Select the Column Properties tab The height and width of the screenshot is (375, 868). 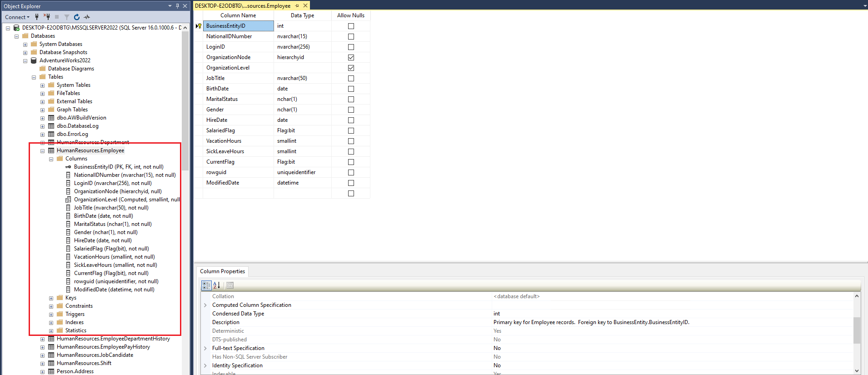[222, 271]
